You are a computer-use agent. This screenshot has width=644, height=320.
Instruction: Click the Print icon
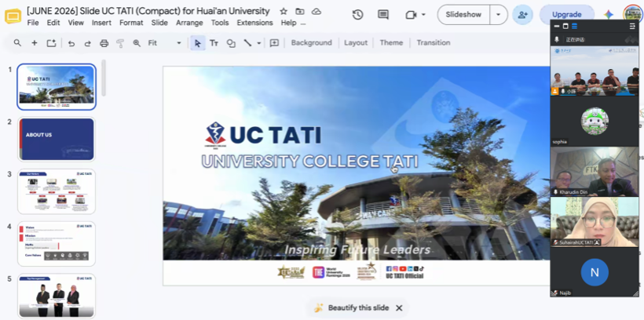(104, 43)
